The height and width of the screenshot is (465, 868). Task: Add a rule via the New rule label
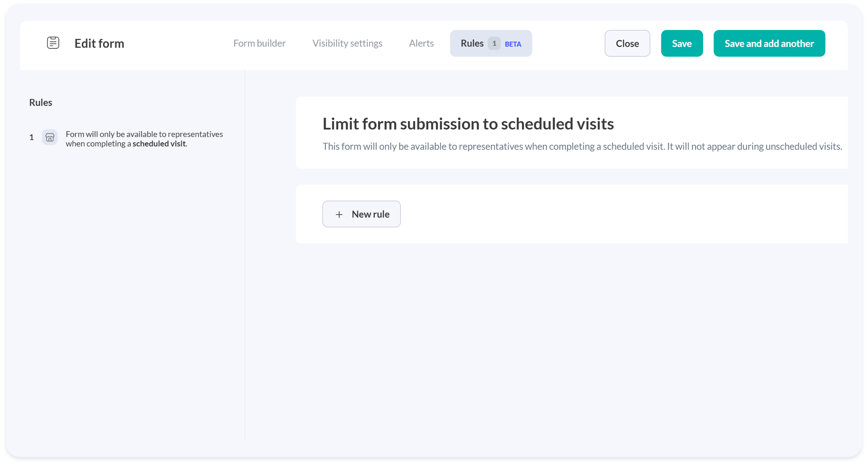coord(370,214)
